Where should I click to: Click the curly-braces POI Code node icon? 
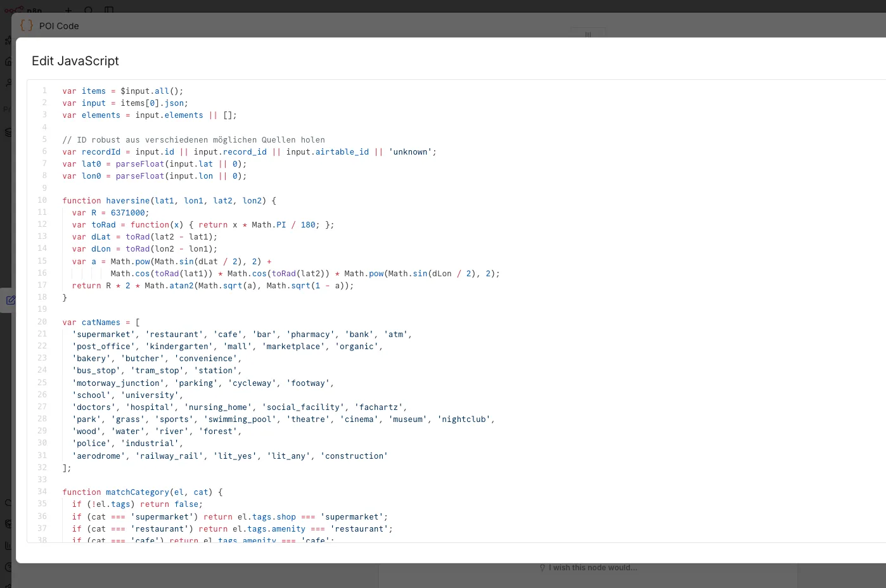click(27, 25)
